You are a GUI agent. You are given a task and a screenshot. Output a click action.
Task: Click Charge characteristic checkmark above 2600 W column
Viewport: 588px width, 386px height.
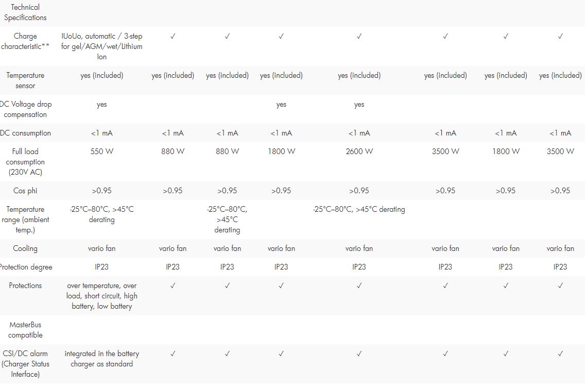tap(359, 36)
